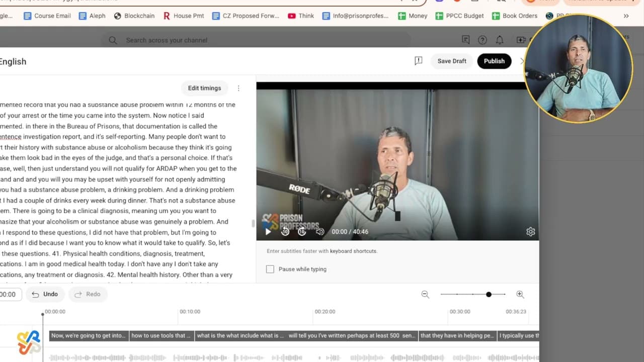This screenshot has height=362, width=644.
Task: Mute the video player volume
Action: (x=320, y=232)
